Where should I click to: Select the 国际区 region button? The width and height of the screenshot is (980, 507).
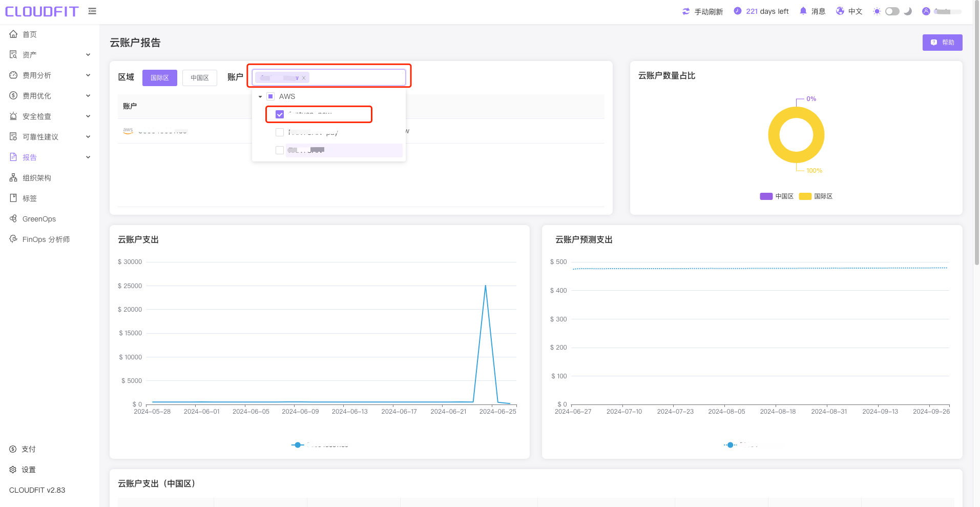pyautogui.click(x=160, y=78)
